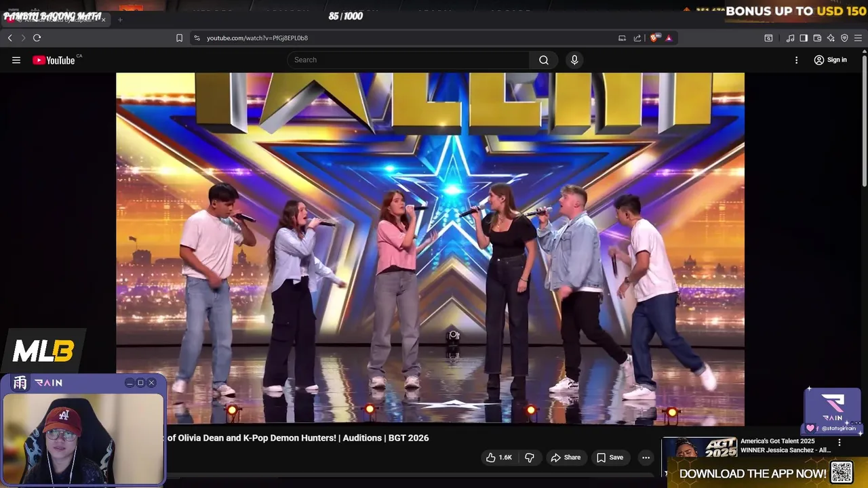Open YouTube settings three-dot menu
The image size is (868, 488).
tap(796, 60)
